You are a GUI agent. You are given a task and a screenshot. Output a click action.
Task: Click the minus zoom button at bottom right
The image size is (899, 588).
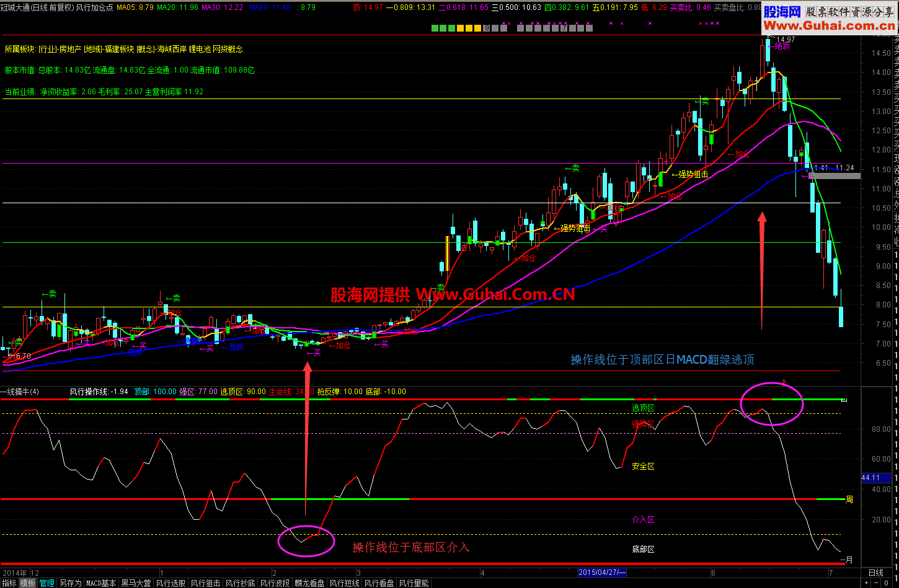point(876,583)
